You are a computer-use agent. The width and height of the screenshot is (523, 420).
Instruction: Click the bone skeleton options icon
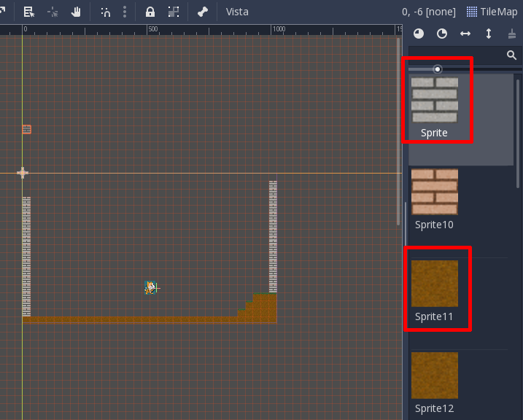[x=203, y=12]
